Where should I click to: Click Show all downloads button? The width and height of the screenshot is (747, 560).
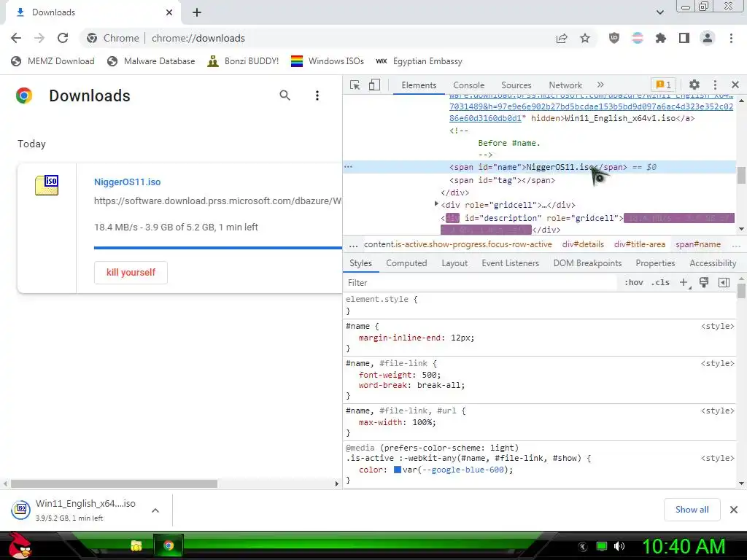point(692,510)
